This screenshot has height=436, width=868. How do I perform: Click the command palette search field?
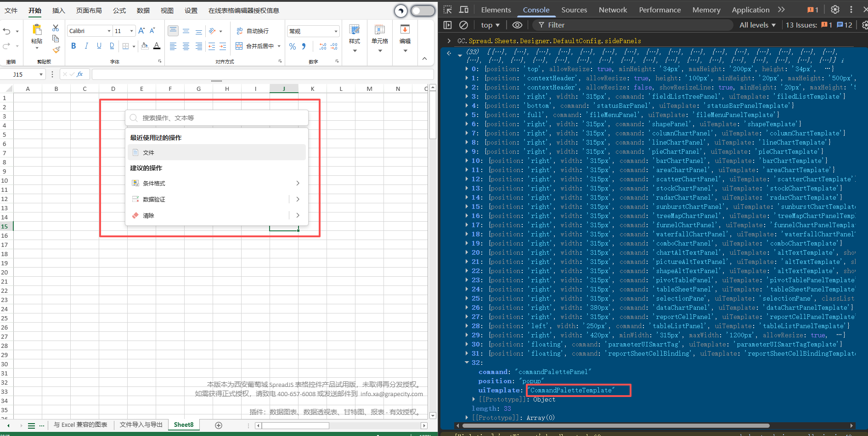point(220,118)
